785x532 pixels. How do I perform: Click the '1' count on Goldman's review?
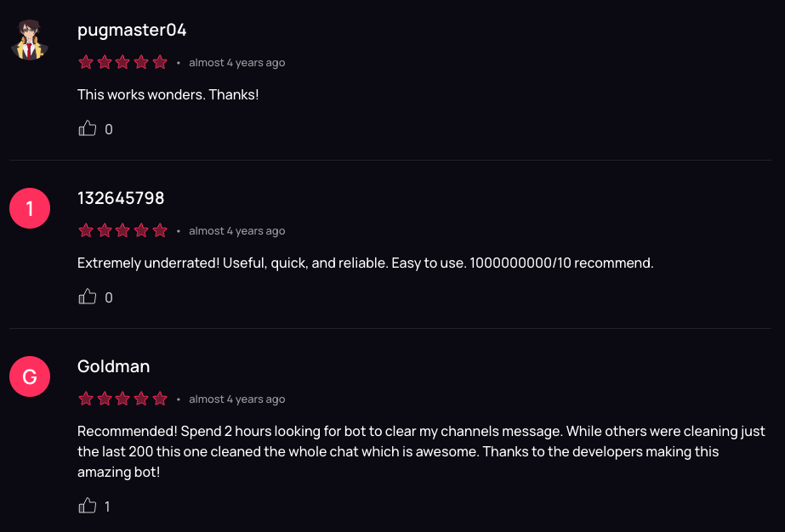(106, 506)
